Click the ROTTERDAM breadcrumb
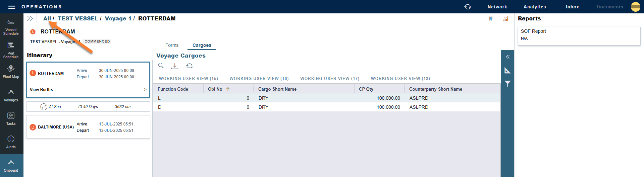Viewport: 644px width, 177px height. (157, 18)
